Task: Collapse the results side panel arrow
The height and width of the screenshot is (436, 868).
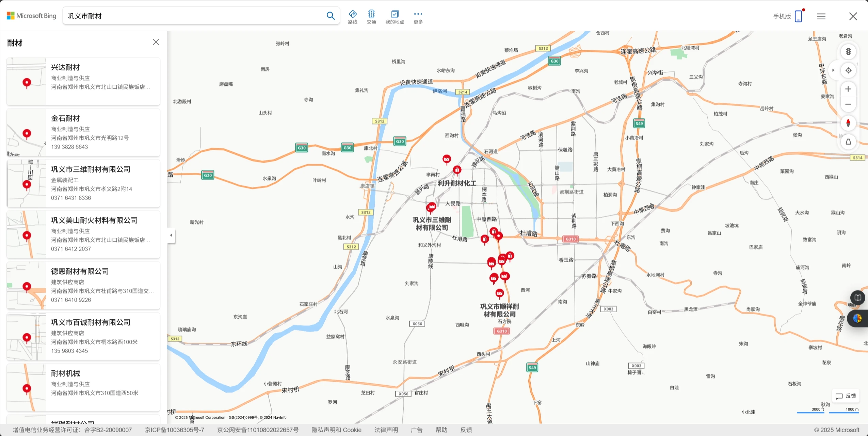Action: pos(171,235)
